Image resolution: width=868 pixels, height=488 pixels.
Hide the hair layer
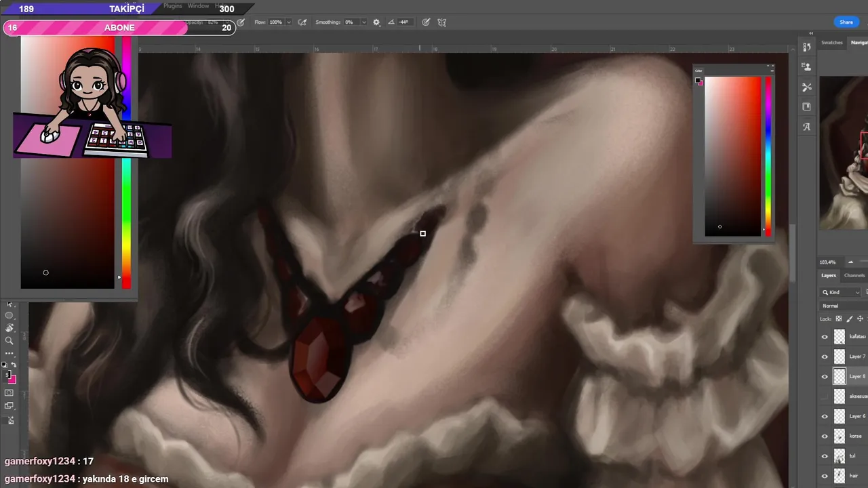click(825, 476)
